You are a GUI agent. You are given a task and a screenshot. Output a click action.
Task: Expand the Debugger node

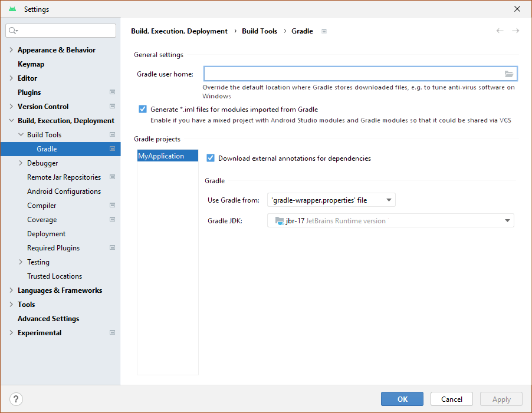pos(21,163)
